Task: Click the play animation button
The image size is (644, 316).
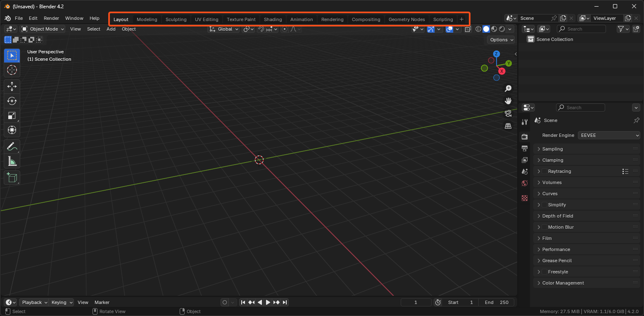Action: coord(268,302)
